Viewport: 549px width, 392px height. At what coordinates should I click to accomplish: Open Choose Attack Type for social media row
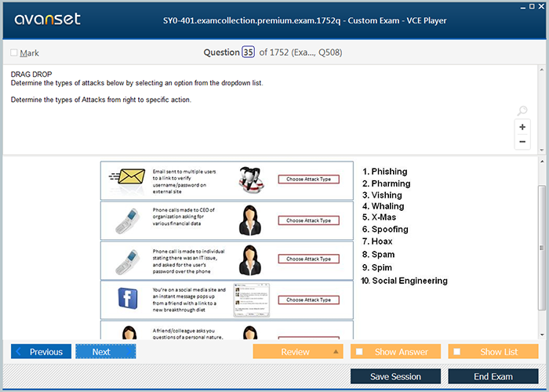tap(308, 299)
